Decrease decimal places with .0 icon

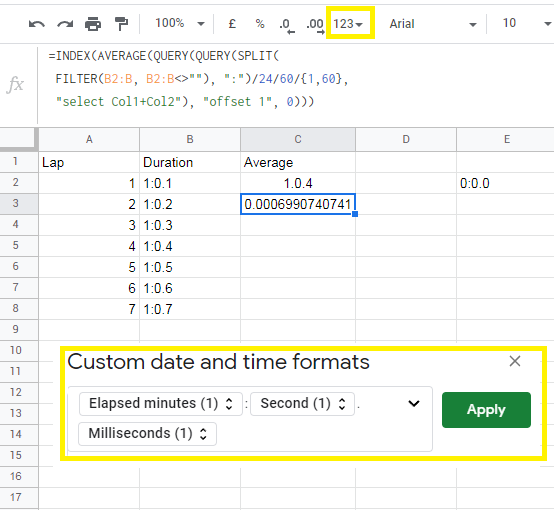(287, 25)
